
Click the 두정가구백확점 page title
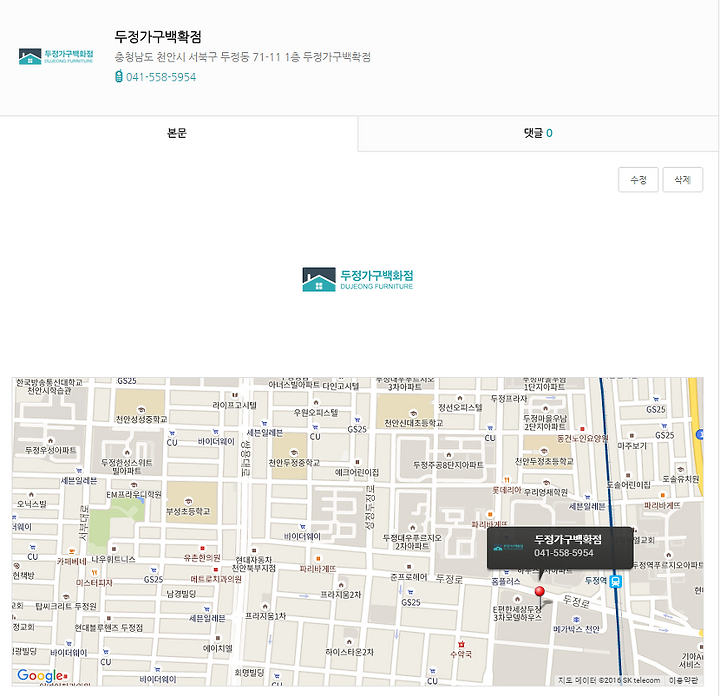[x=158, y=36]
